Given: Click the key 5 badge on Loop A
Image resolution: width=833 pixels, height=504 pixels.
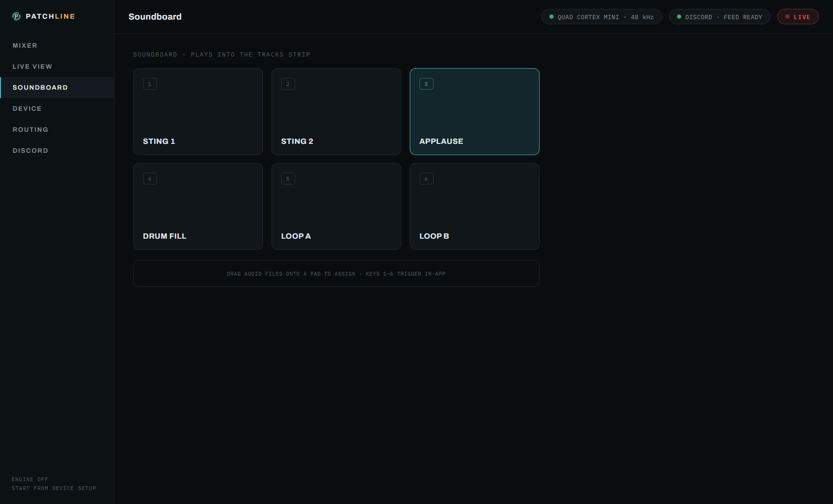Looking at the screenshot, I should click(288, 179).
